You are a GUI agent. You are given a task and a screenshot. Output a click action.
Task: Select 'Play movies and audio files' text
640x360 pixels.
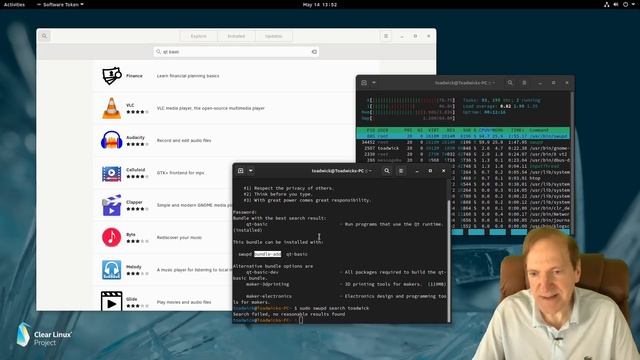pyautogui.click(x=184, y=302)
